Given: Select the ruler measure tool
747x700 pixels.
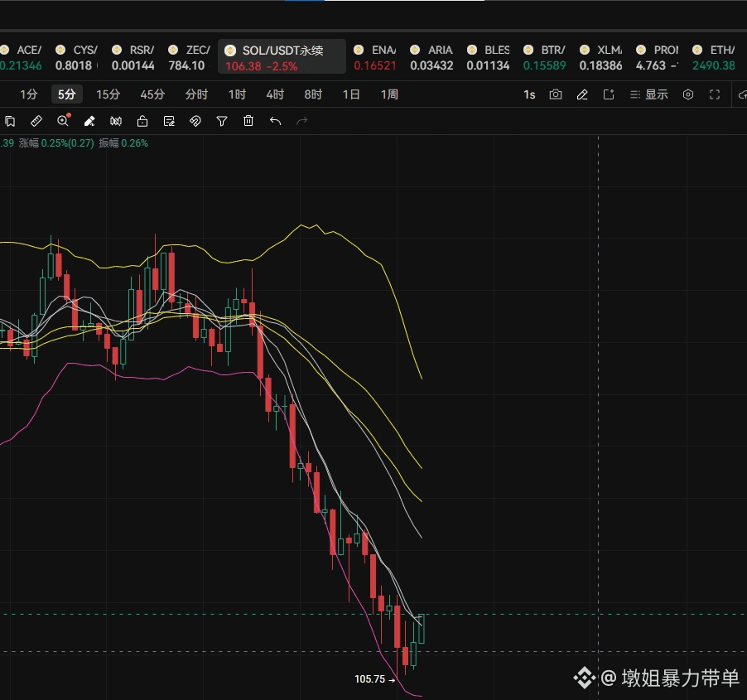Looking at the screenshot, I should click(x=36, y=121).
